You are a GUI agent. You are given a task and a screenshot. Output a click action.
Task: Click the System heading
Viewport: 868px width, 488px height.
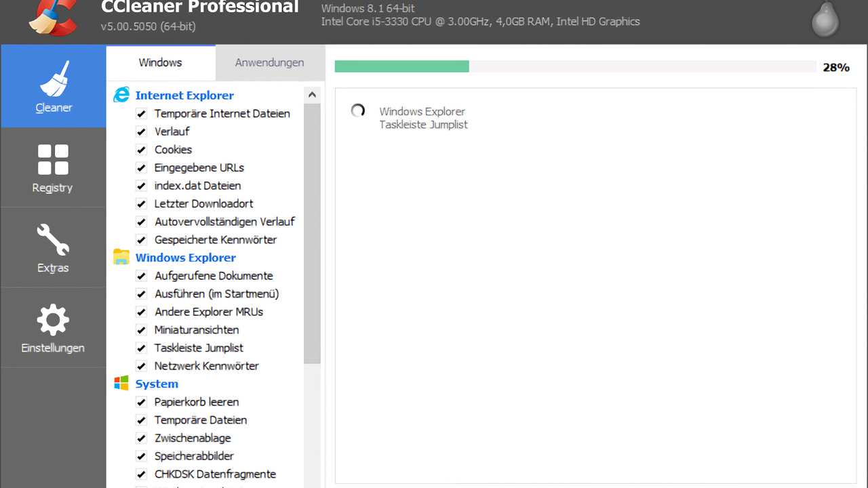tap(157, 384)
